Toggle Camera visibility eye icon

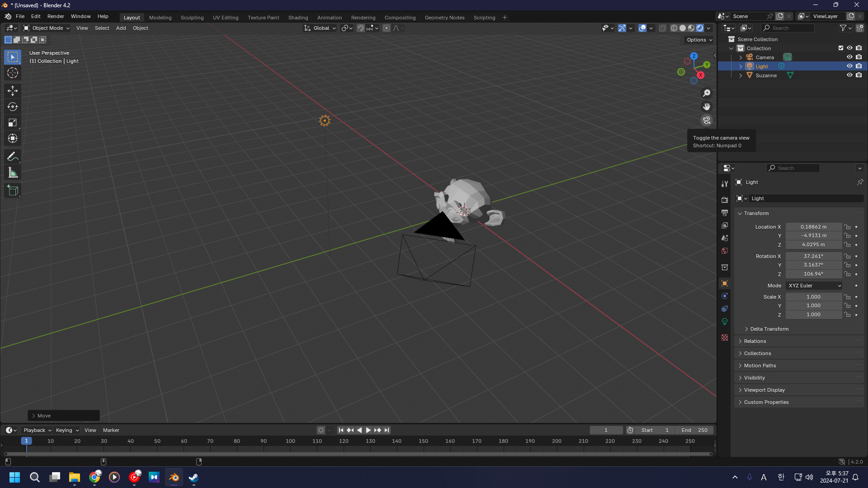(x=849, y=57)
